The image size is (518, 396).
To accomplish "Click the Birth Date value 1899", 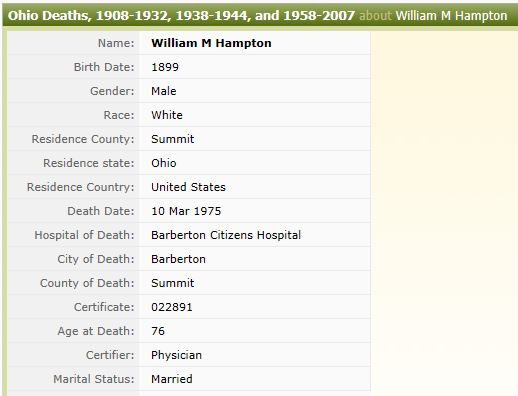I will tap(165, 67).
